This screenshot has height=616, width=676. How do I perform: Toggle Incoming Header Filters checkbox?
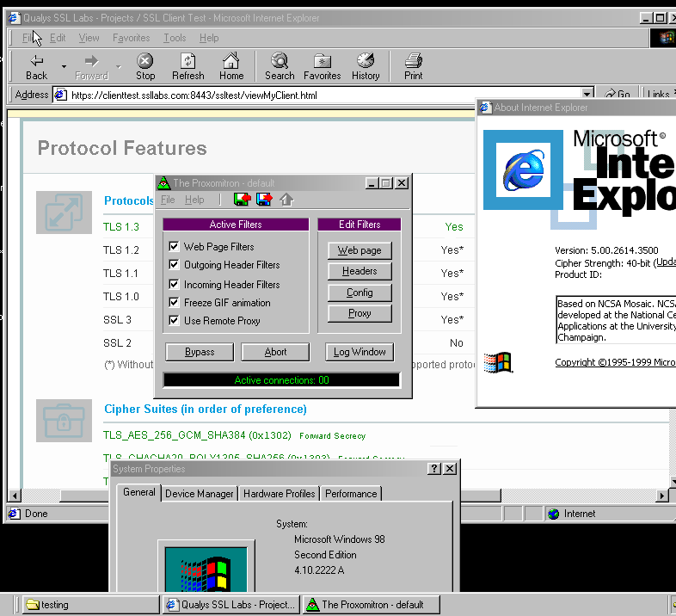[x=174, y=284]
